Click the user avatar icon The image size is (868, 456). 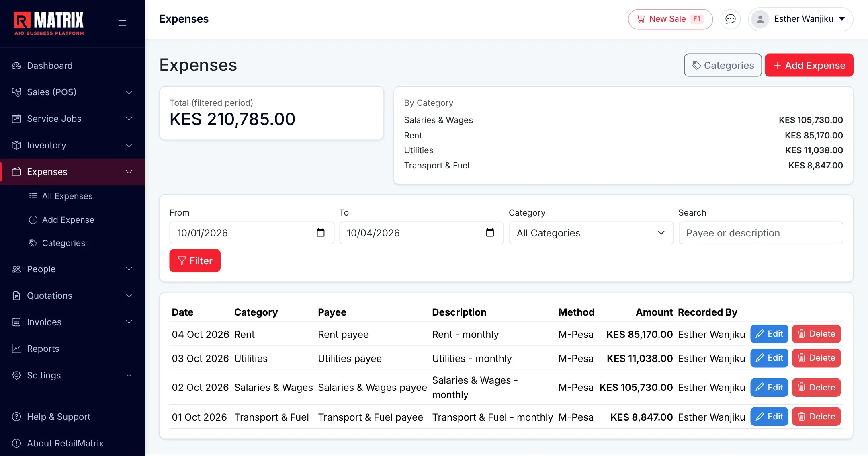[760, 19]
